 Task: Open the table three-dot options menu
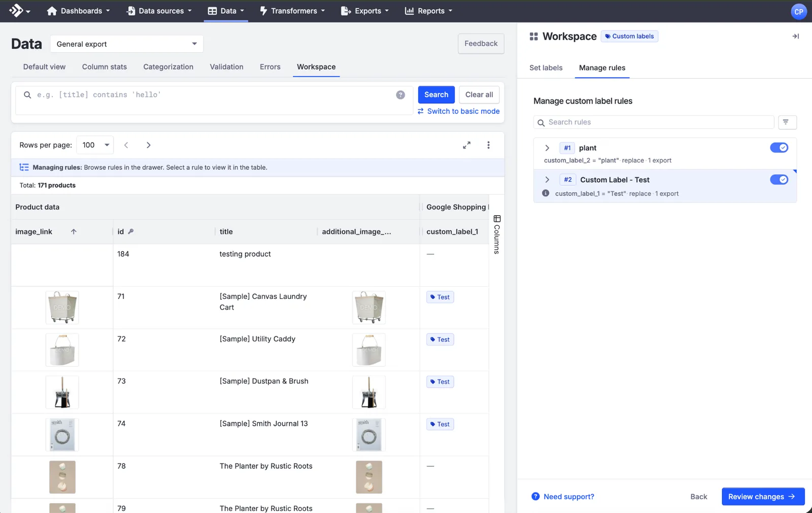488,145
